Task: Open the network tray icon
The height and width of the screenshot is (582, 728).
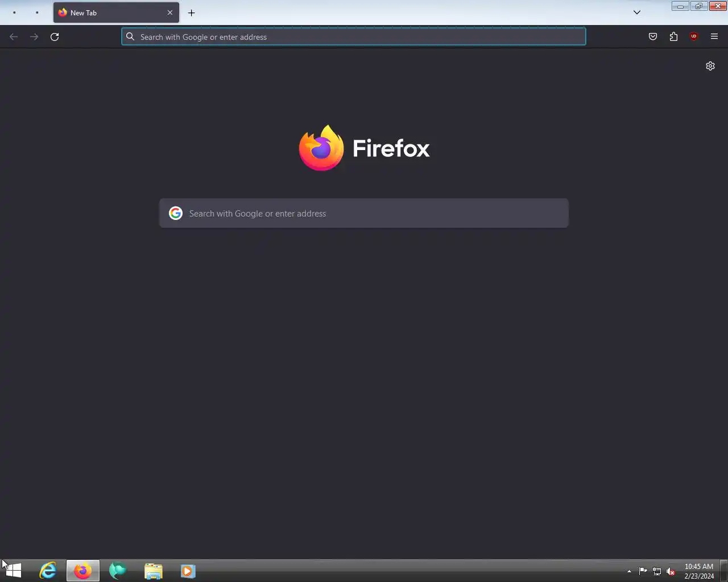Action: (x=657, y=571)
